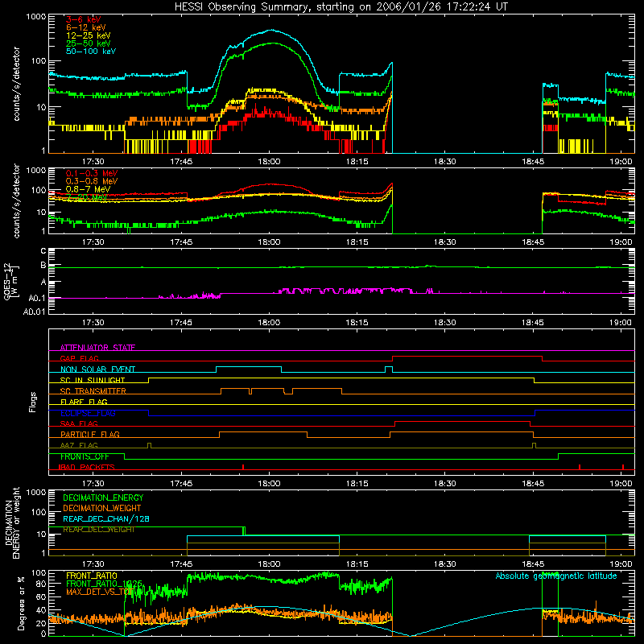
Task: Select the red 3-6 keV legend label
Action: point(84,19)
